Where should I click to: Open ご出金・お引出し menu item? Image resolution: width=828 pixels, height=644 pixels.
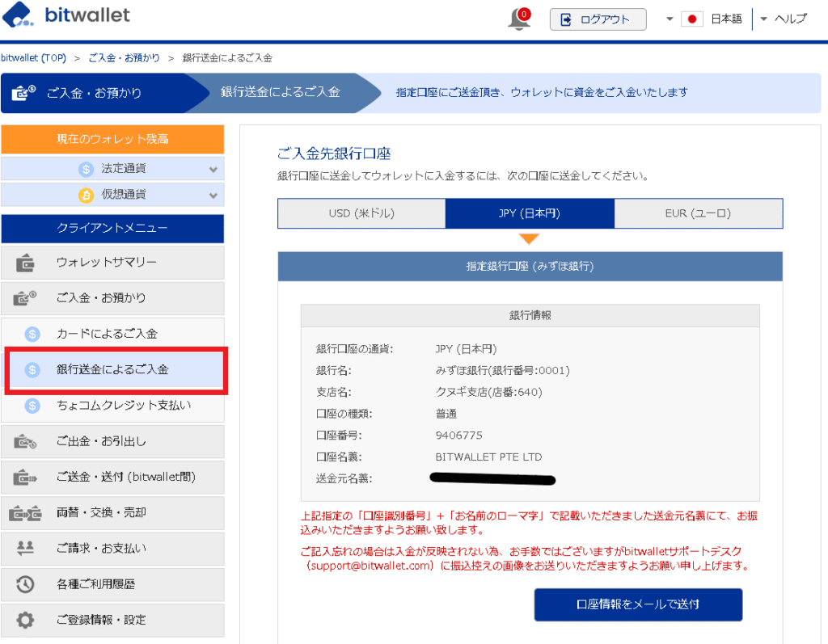click(112, 441)
